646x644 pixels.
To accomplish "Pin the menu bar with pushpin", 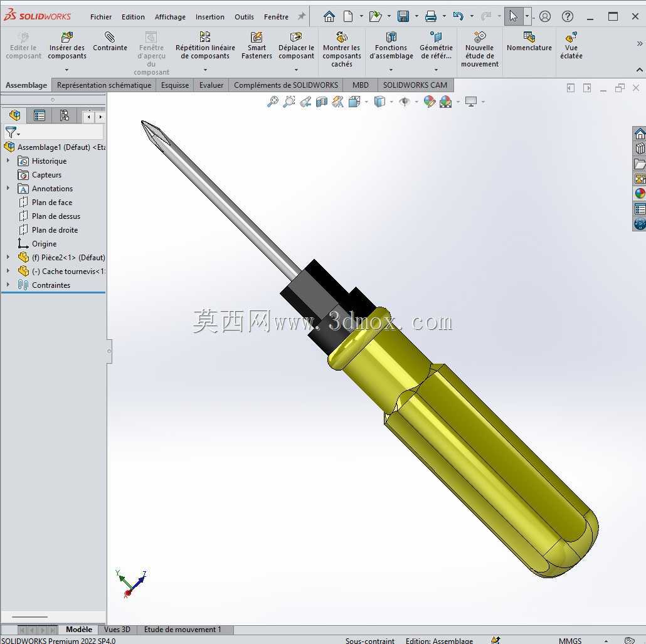I will pos(302,16).
